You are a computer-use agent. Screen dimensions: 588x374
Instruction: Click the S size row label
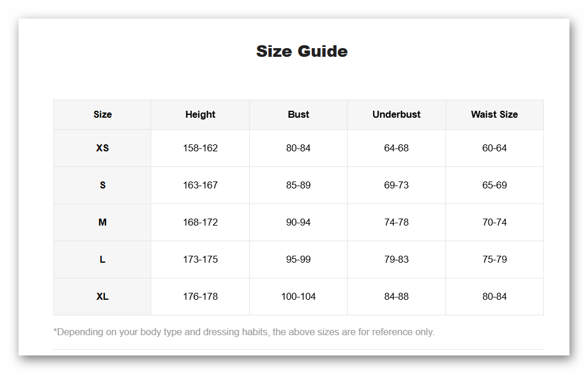(x=103, y=185)
